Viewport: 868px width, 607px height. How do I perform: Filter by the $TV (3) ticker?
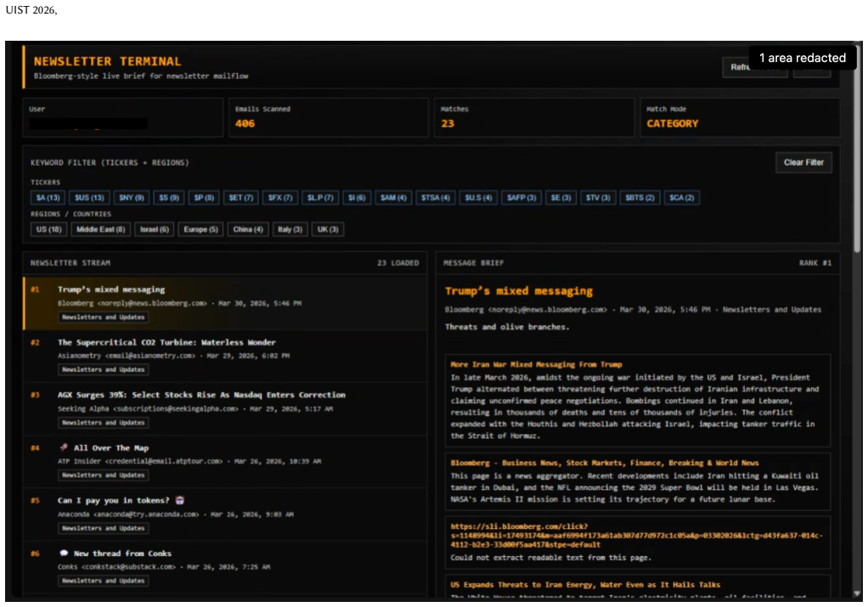[598, 198]
